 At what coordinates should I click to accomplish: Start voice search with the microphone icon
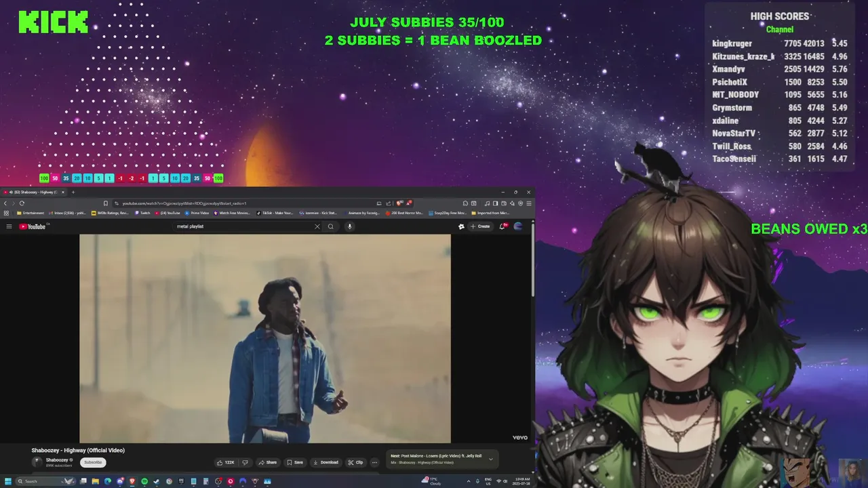tap(350, 226)
